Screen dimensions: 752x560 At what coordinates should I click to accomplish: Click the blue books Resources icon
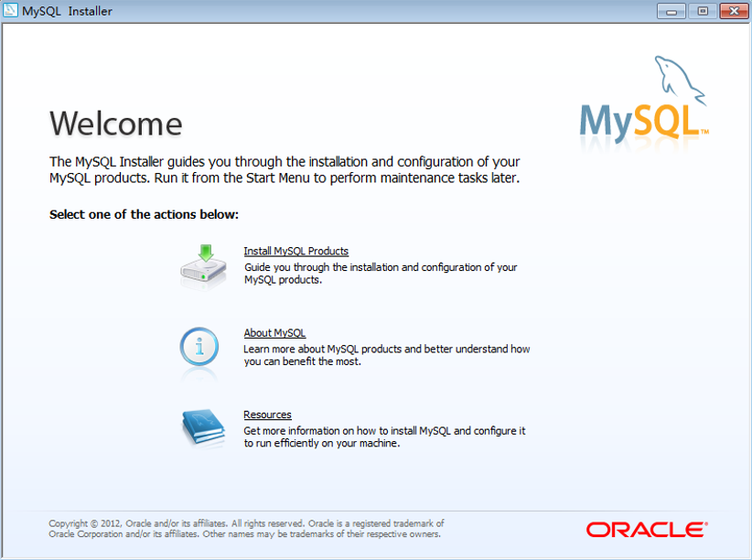coord(203,427)
